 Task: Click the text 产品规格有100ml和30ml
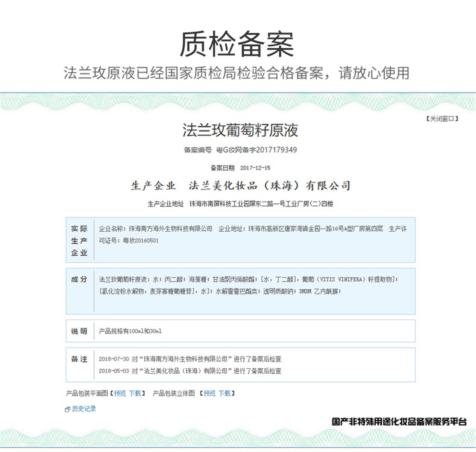pos(130,331)
